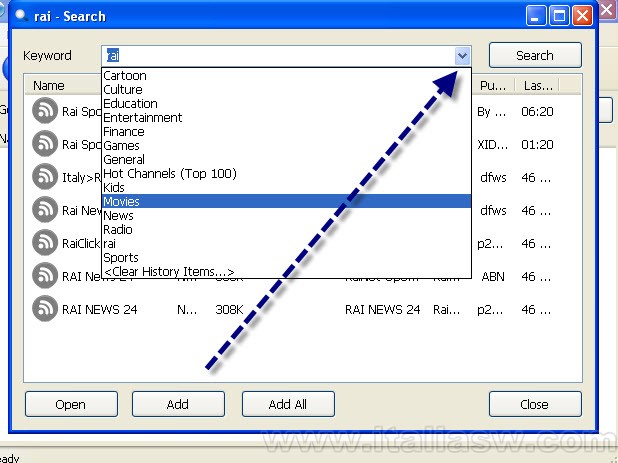This screenshot has height=463, width=618.
Task: Pick Games from the dropdown
Action: click(286, 145)
